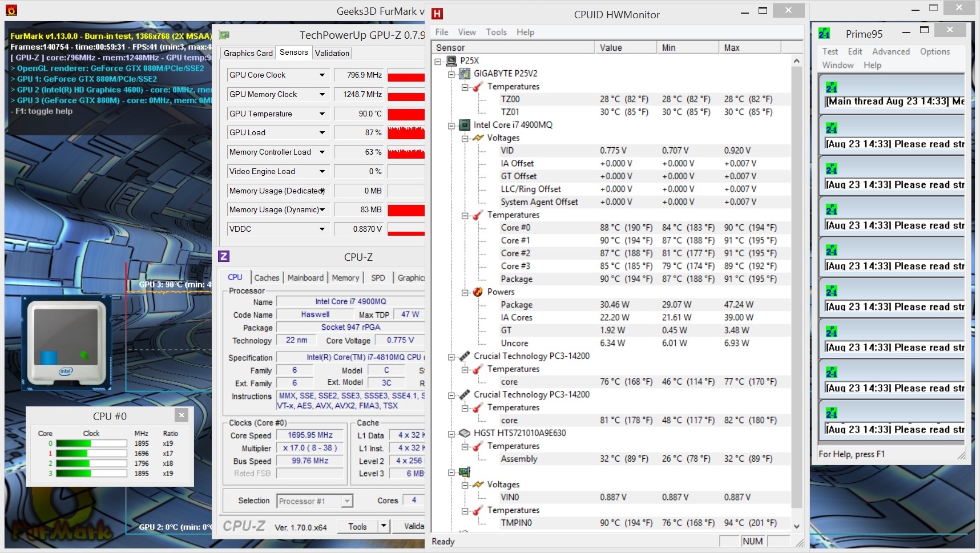Click the FurMark flame icon in title bar
The height and width of the screenshot is (553, 980).
coord(11,10)
